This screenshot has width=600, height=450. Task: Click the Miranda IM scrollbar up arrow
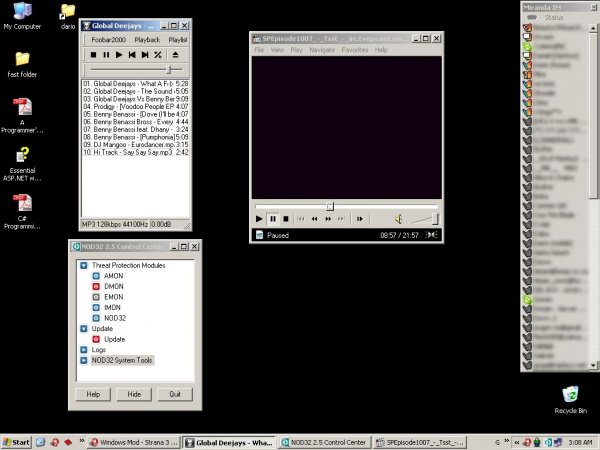[x=593, y=28]
